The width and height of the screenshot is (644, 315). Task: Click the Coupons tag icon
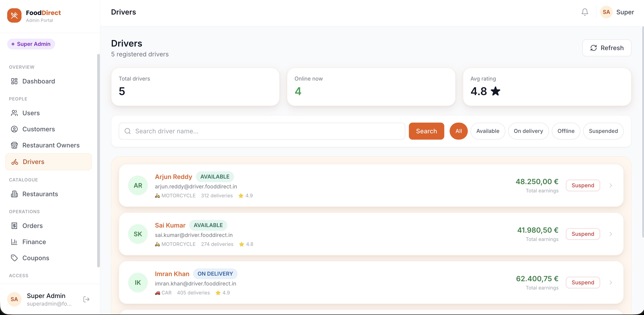pos(14,258)
